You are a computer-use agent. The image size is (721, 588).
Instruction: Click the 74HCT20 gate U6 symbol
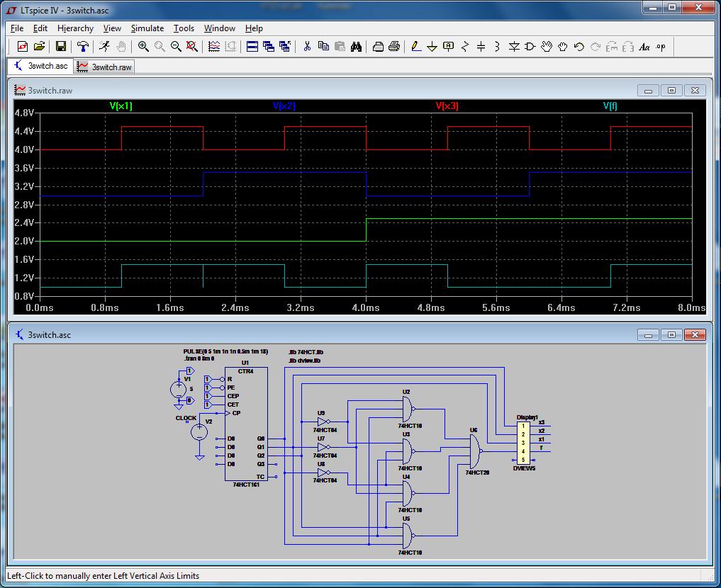click(476, 451)
